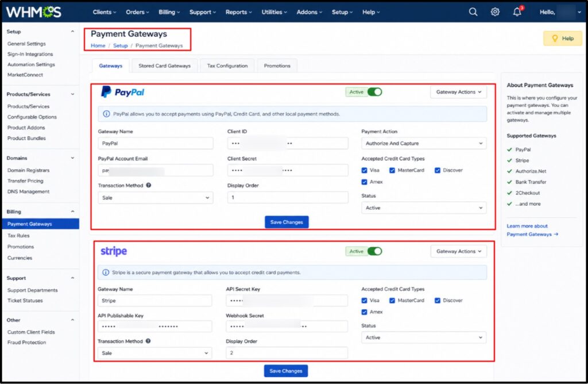Save Changes for PayPal gateway

point(287,222)
